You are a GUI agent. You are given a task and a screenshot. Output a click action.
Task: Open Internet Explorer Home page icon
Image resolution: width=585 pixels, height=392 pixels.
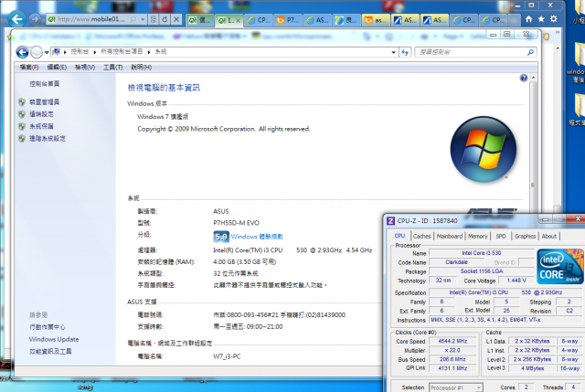pyautogui.click(x=528, y=19)
